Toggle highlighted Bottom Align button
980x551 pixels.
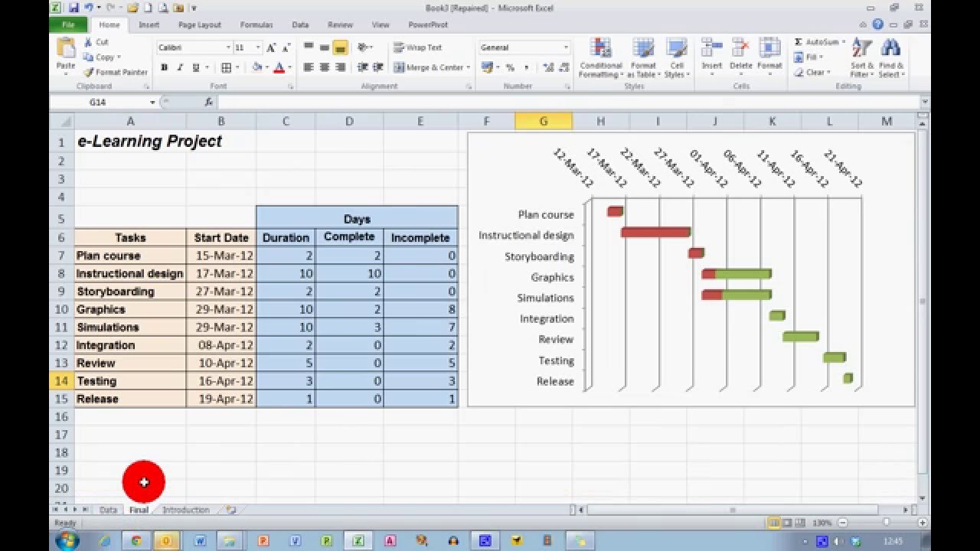(341, 47)
